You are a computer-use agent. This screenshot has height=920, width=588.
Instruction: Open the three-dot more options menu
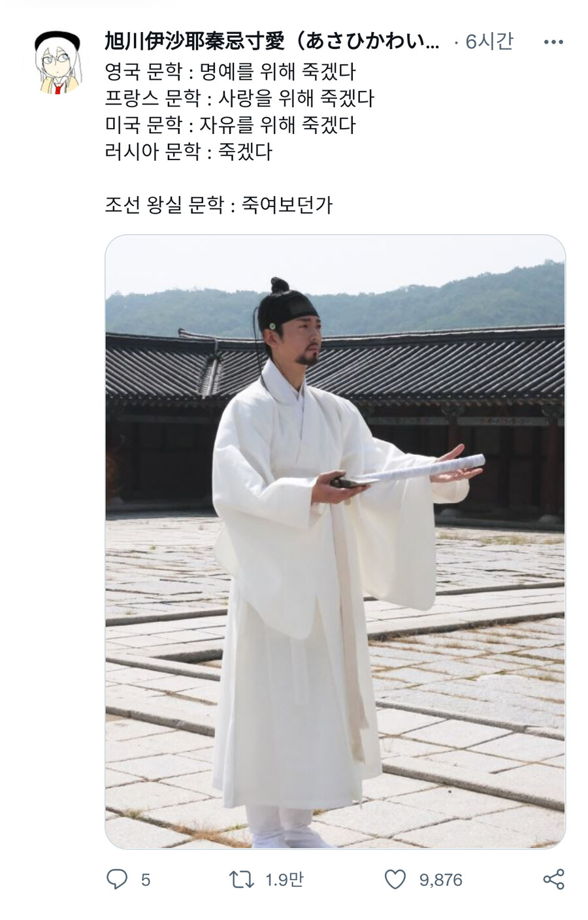coord(553,42)
